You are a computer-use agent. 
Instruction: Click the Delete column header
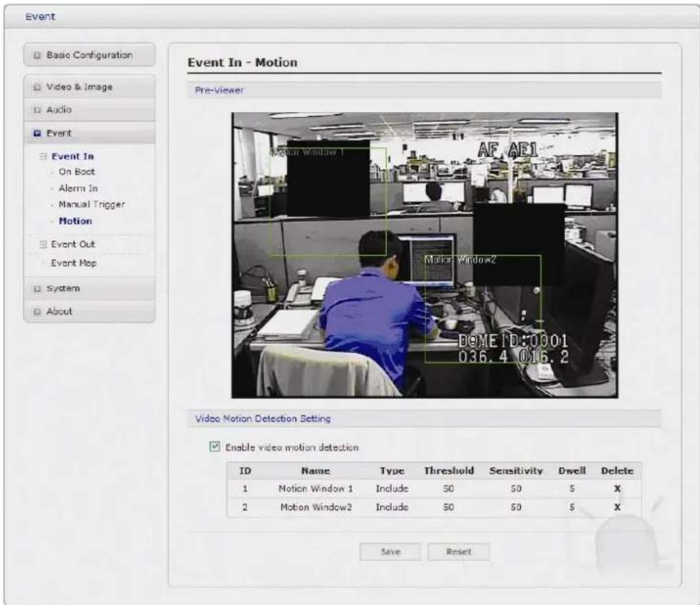tap(617, 471)
